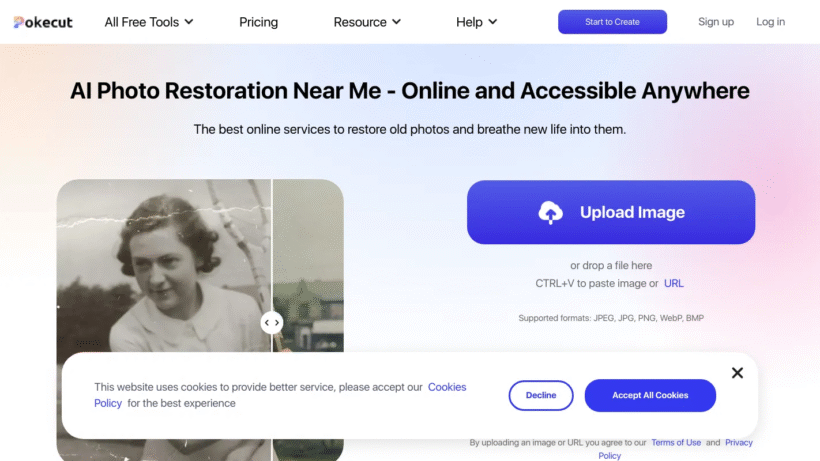Click the AI Photo Restoration heading
The image size is (820, 461).
409,91
